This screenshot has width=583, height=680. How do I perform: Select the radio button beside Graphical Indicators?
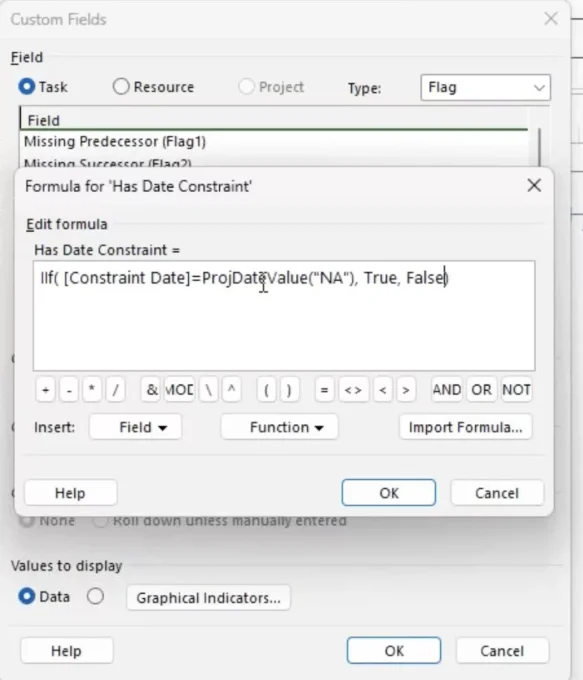point(95,596)
